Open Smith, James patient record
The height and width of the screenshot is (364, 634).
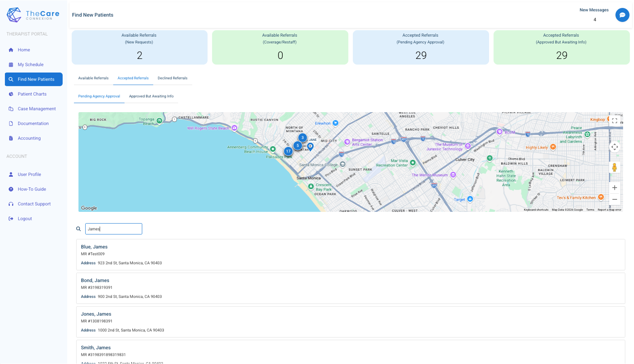pyautogui.click(x=351, y=352)
